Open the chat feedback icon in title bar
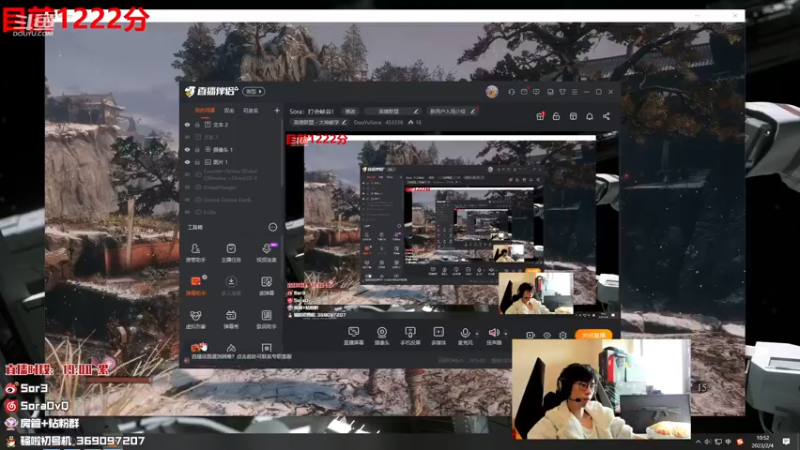 point(536,92)
